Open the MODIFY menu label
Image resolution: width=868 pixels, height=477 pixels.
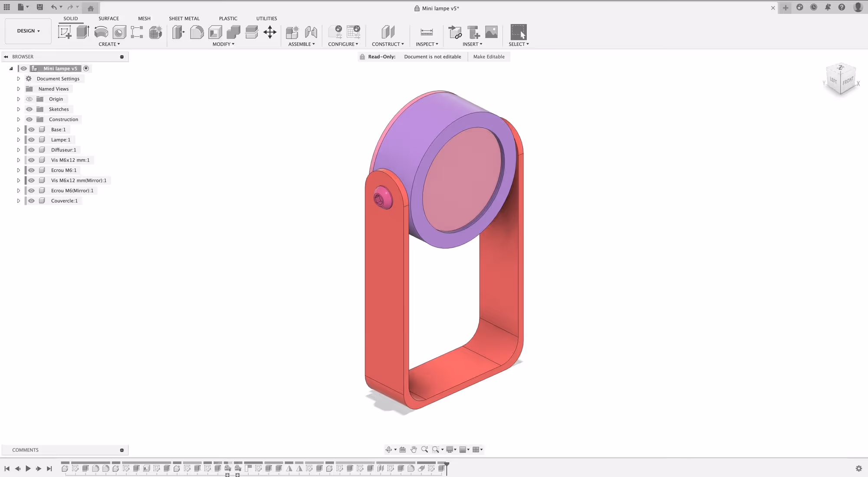tap(223, 44)
